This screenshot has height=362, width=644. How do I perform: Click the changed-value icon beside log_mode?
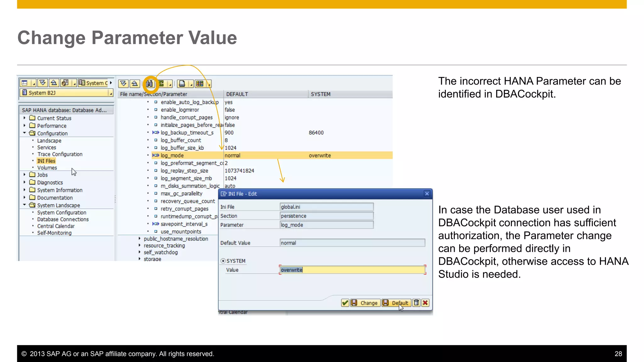point(156,155)
